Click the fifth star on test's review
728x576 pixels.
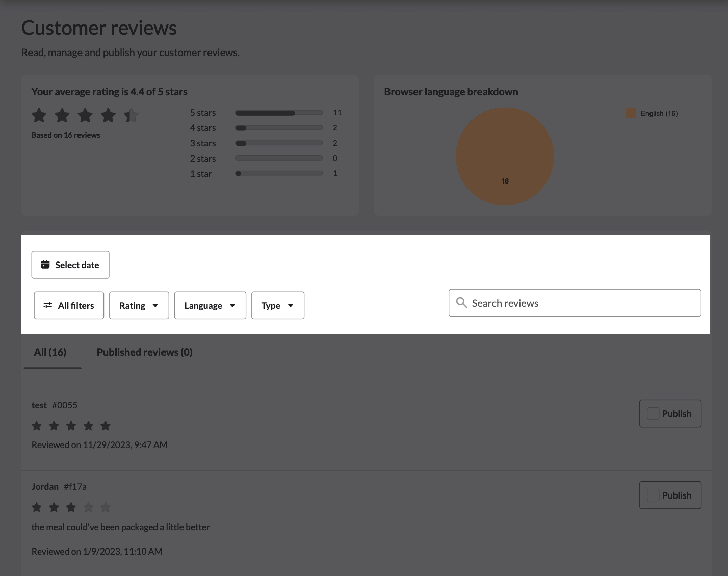point(106,425)
